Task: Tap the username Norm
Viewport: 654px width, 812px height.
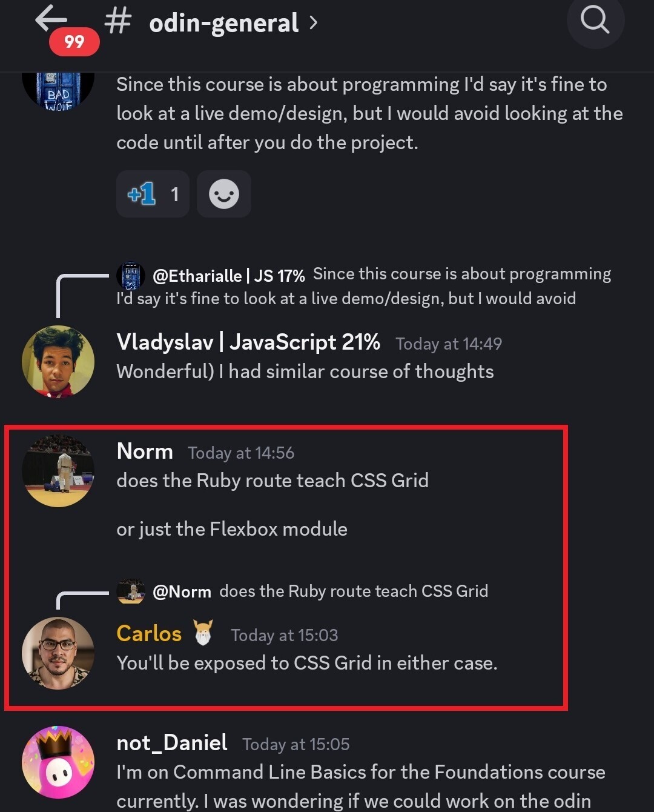Action: [x=145, y=451]
